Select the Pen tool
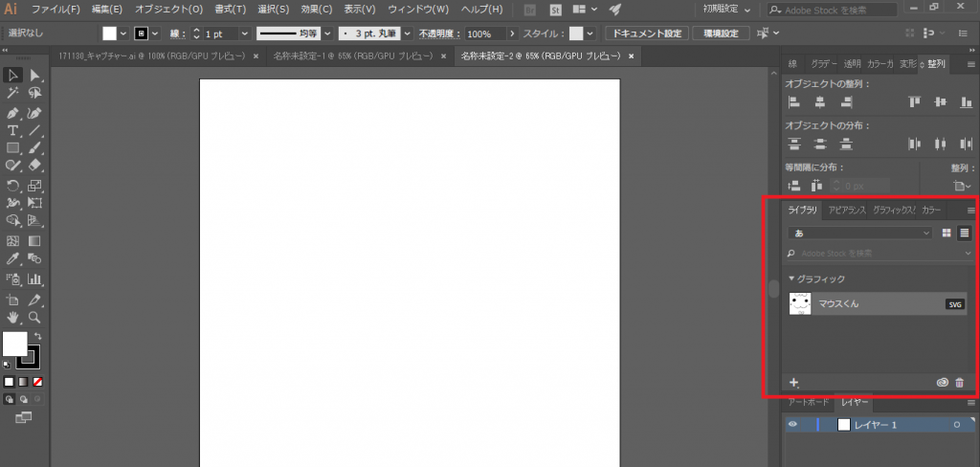 13,112
